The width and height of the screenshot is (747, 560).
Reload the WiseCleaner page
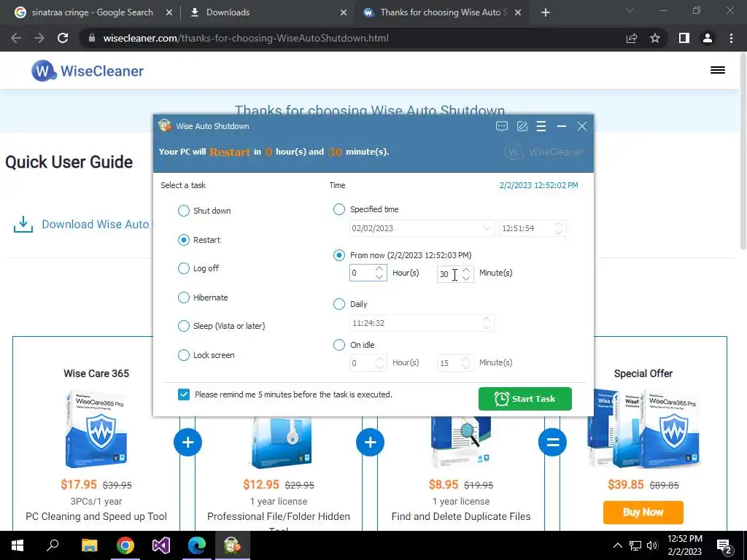63,38
